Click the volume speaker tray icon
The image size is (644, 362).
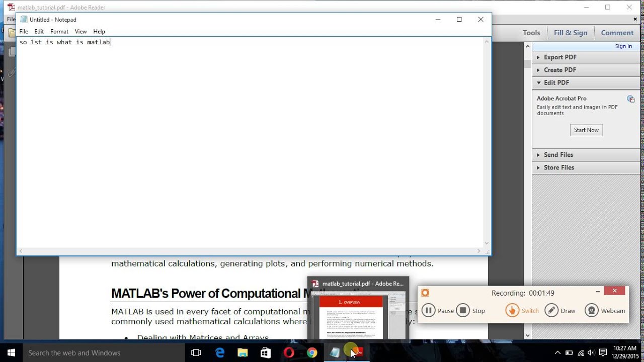coord(591,353)
